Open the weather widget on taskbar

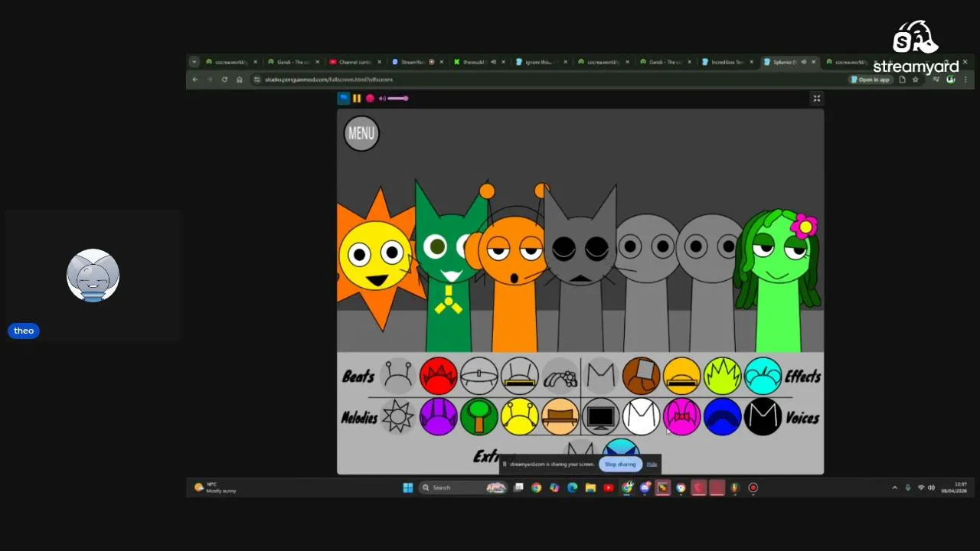pos(217,487)
